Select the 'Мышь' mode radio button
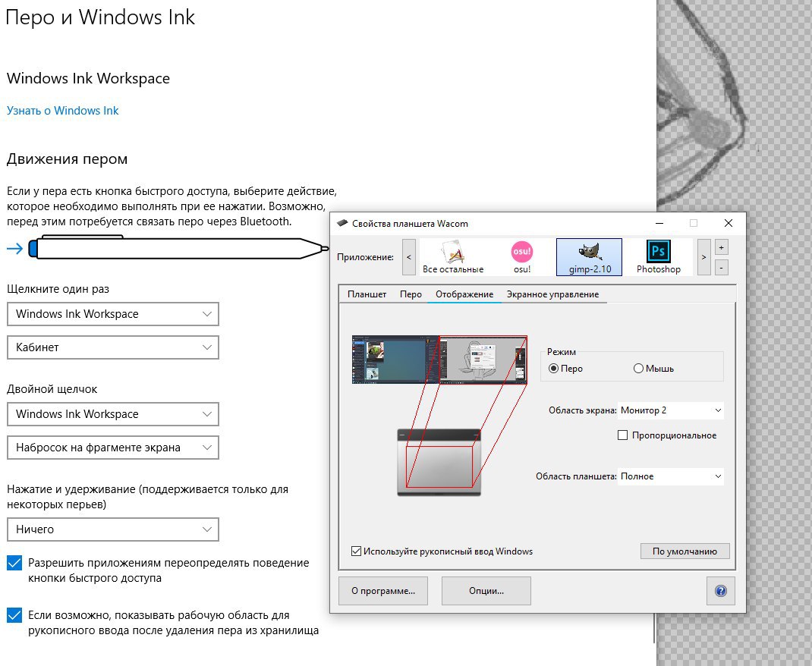This screenshot has width=812, height=666. coord(638,369)
